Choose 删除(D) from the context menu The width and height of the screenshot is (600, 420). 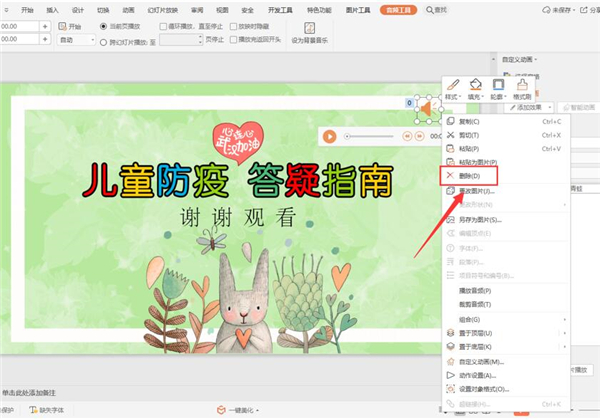(x=469, y=176)
